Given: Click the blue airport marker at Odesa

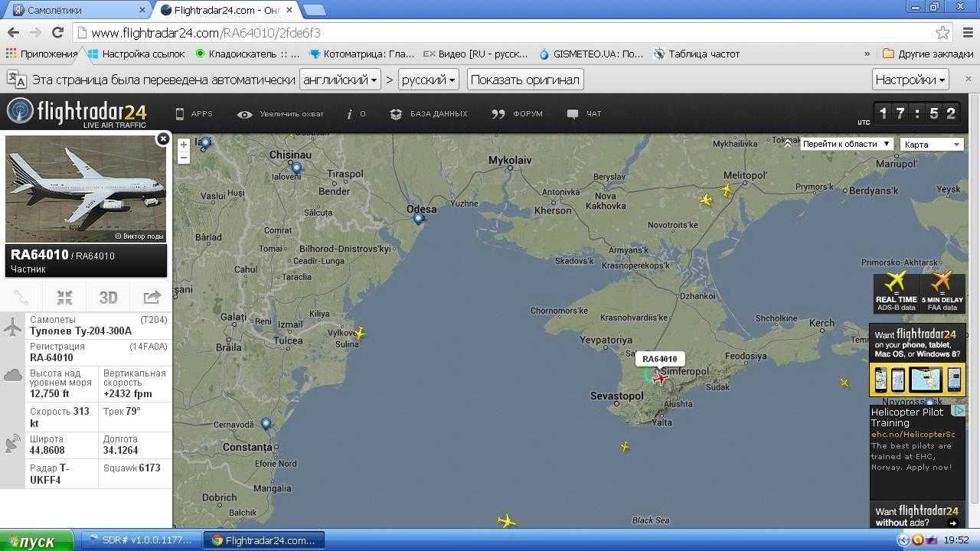Looking at the screenshot, I should point(418,220).
